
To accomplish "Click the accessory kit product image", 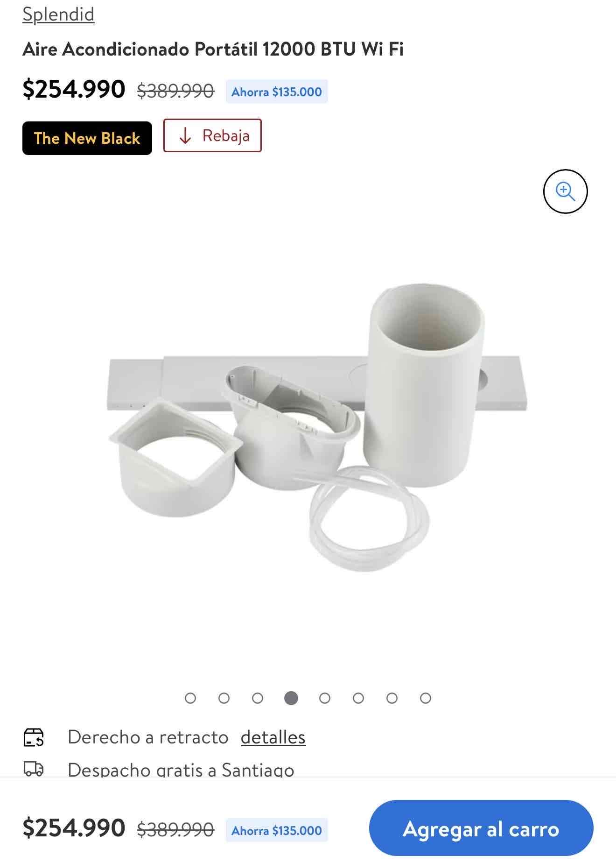I will click(x=317, y=427).
